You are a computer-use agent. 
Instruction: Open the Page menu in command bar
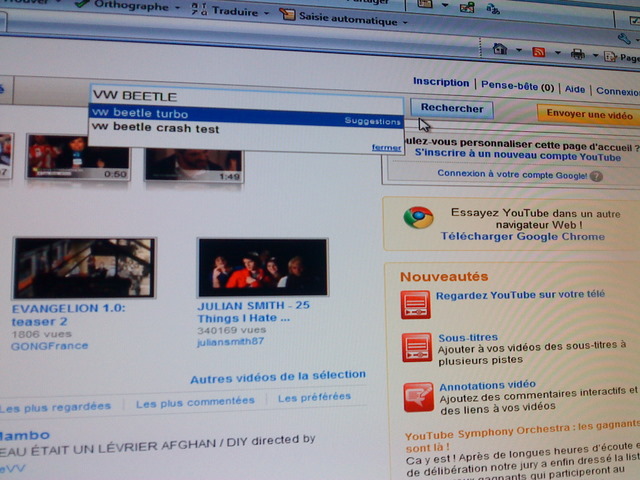point(622,57)
